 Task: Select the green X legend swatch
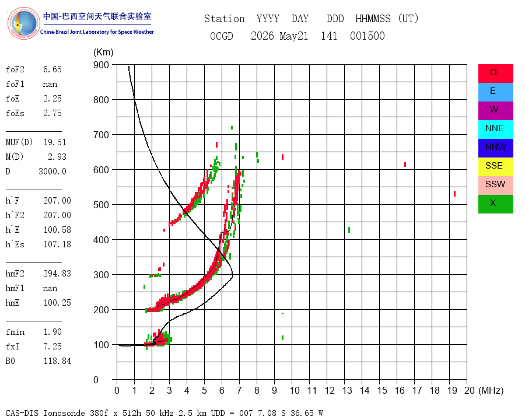[x=495, y=204]
